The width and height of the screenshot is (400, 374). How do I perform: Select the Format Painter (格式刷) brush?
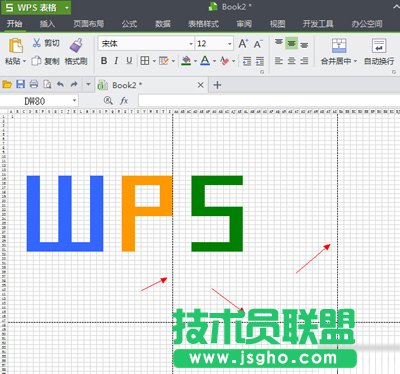pyautogui.click(x=76, y=45)
